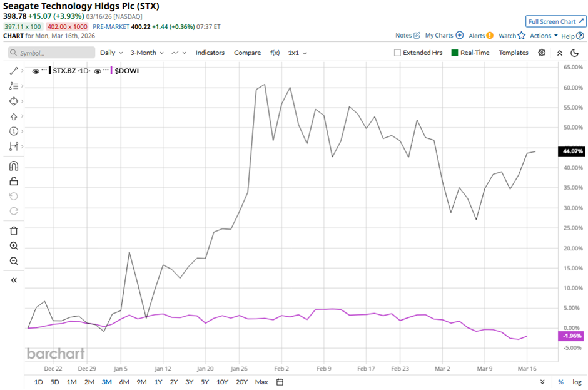Activate the magnet snap tool

tap(14, 166)
